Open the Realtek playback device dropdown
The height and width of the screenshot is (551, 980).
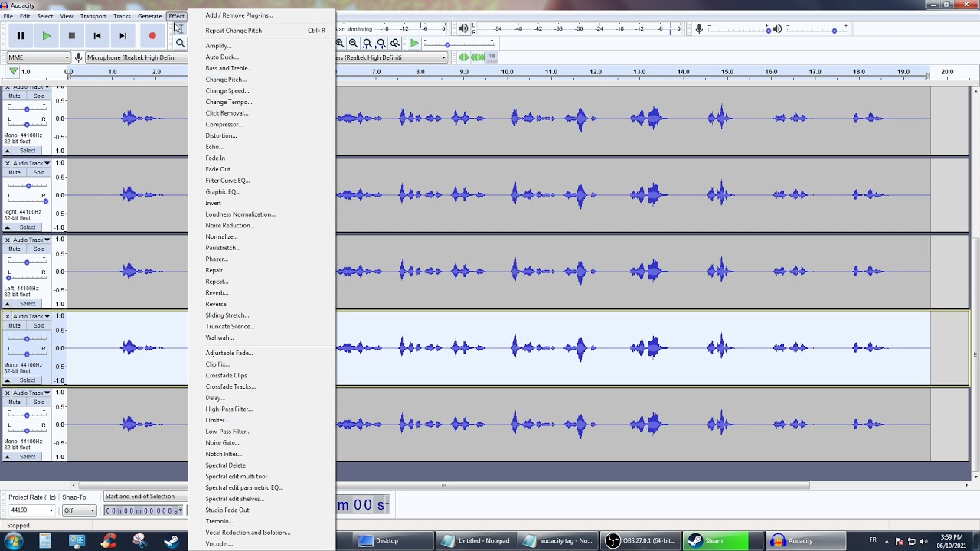pyautogui.click(x=391, y=57)
